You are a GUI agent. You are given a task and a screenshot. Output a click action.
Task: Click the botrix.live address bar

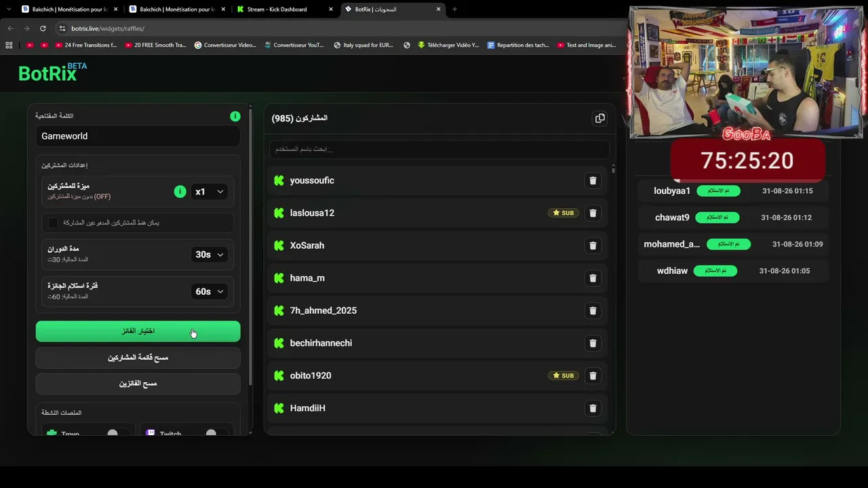click(339, 28)
